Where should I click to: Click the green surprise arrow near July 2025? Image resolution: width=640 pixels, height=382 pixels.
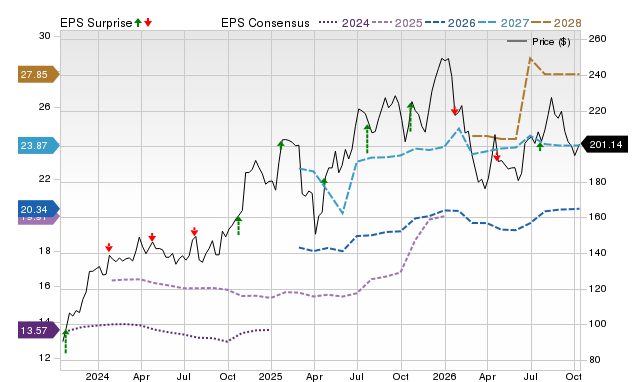[x=367, y=139]
